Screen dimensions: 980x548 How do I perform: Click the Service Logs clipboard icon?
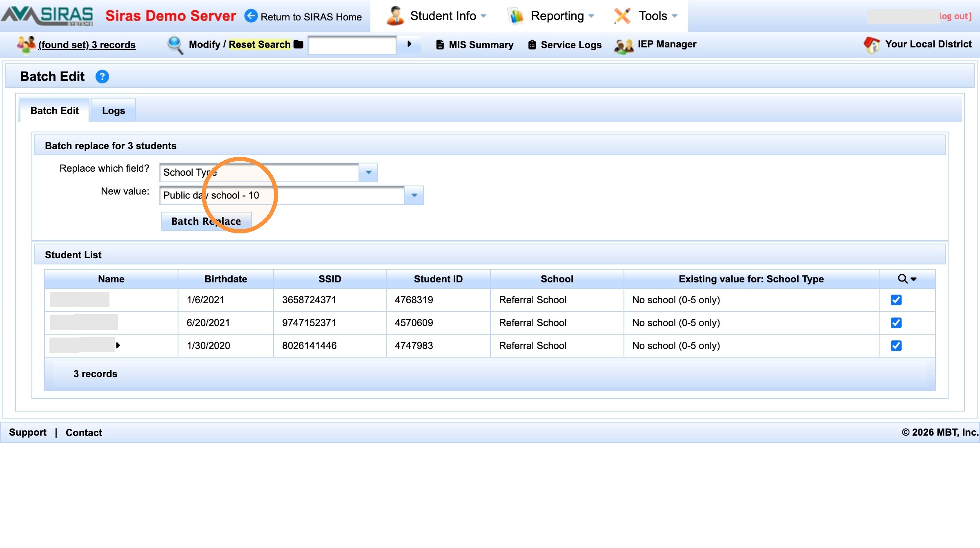point(532,45)
